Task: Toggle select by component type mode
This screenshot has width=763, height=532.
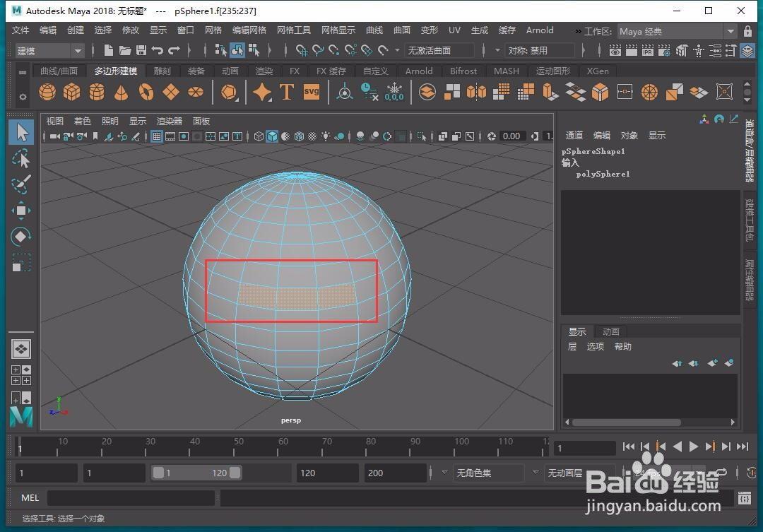Action: point(254,50)
